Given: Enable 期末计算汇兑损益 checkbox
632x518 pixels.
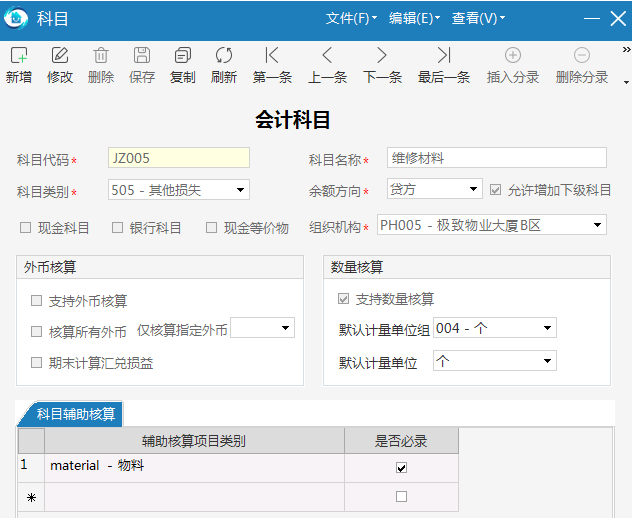Looking at the screenshot, I should tap(36, 363).
